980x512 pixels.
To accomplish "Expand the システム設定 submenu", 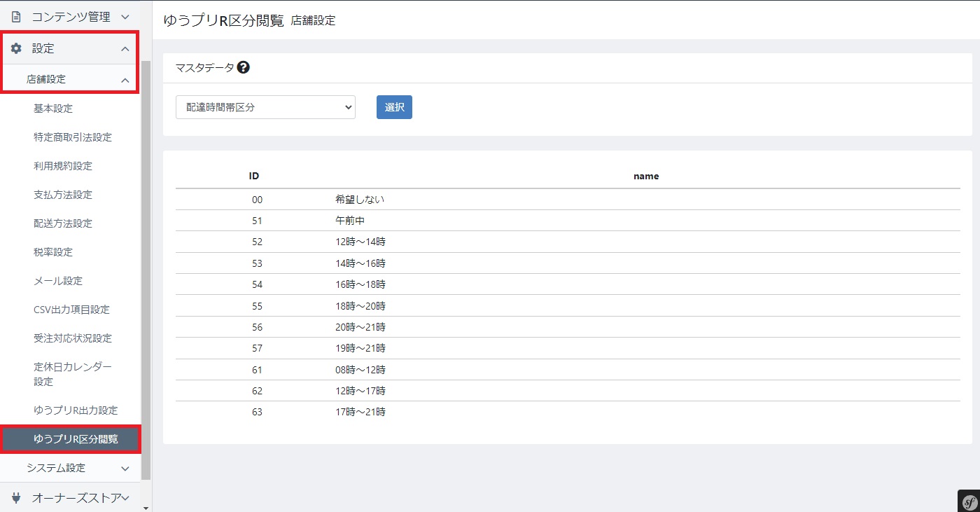I will (125, 468).
